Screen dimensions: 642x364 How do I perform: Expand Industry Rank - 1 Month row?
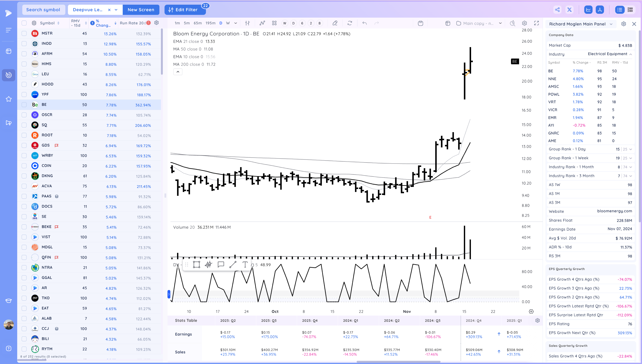(630, 167)
